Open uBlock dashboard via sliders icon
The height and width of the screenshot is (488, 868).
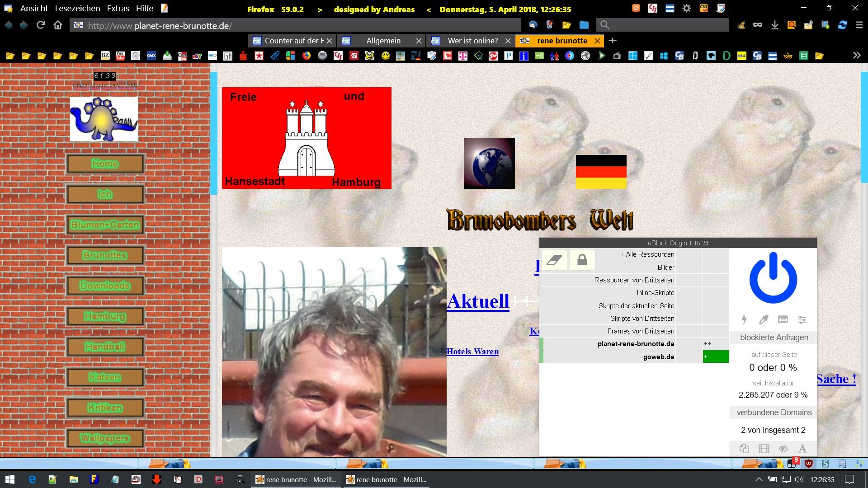[x=802, y=320]
